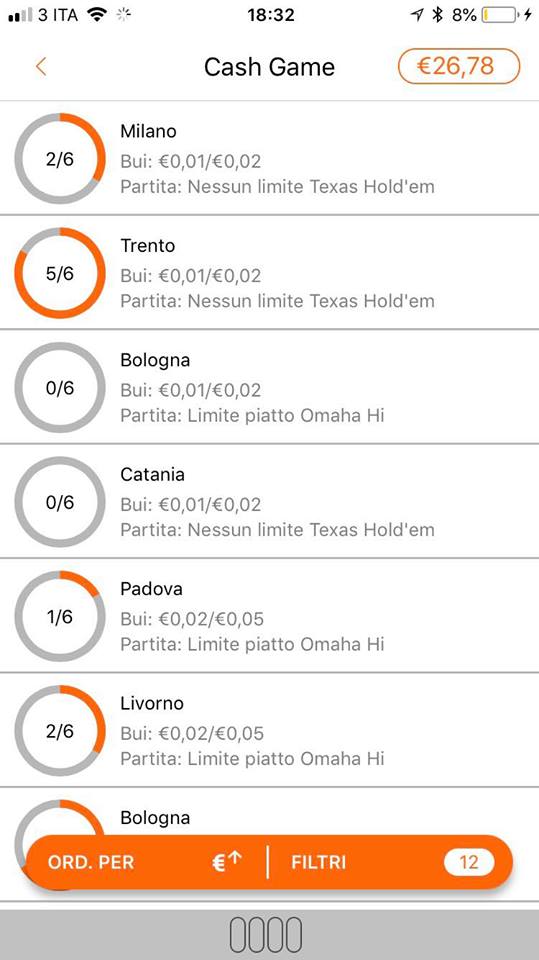Open the €26,78 balance button
The image size is (539, 960).
click(x=459, y=66)
